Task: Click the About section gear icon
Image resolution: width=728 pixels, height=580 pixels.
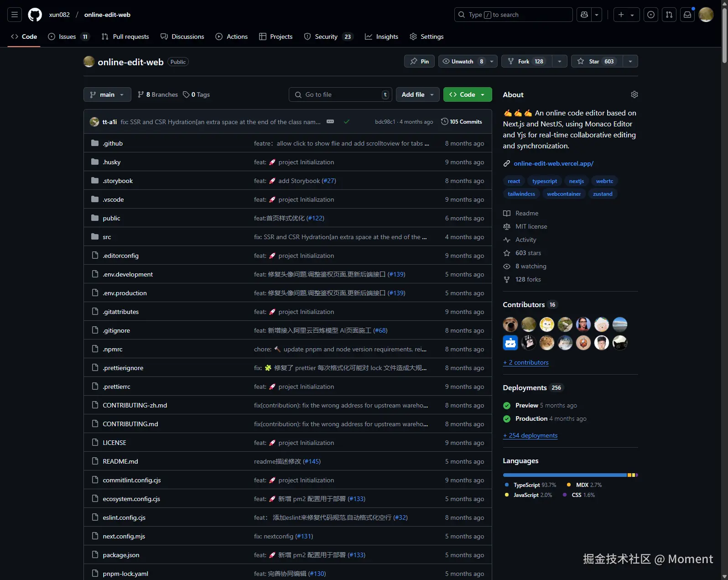Action: (634, 94)
